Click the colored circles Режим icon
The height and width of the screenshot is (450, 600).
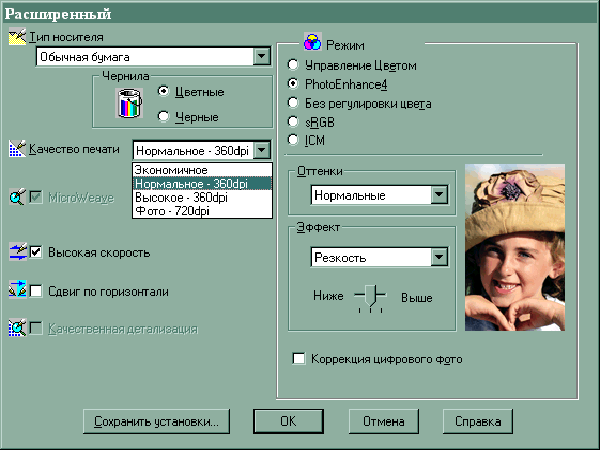313,42
